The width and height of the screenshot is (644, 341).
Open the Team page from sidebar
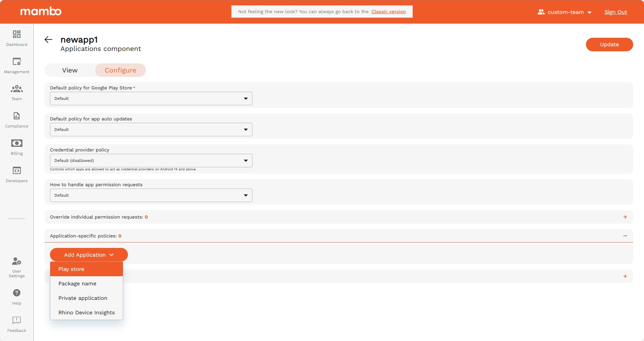16,92
